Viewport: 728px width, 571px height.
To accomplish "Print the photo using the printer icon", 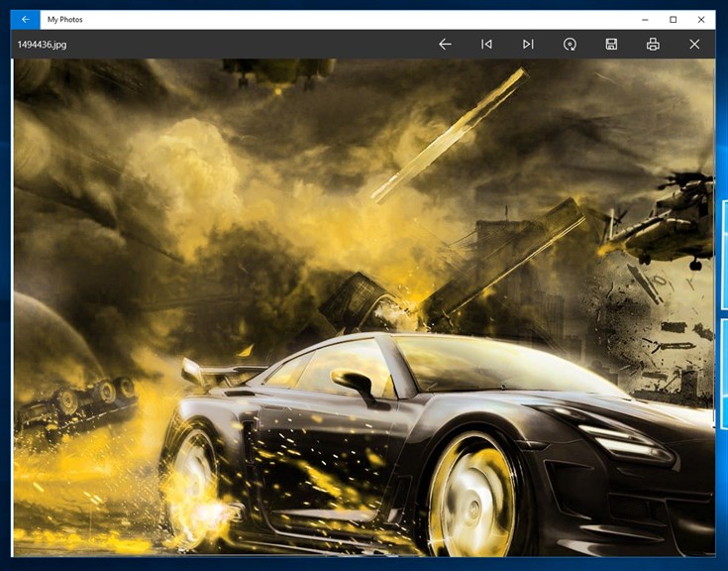I will [653, 45].
